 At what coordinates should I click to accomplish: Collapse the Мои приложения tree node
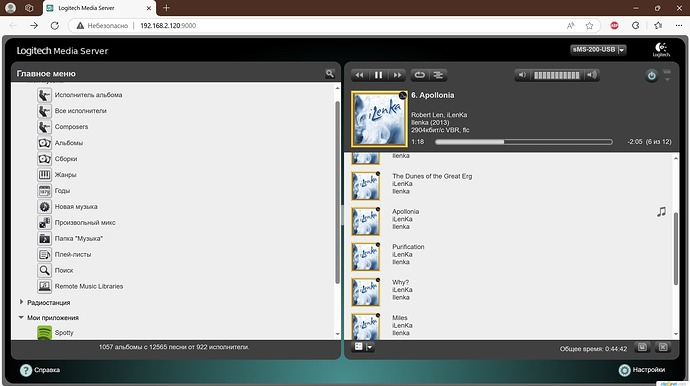[21, 317]
